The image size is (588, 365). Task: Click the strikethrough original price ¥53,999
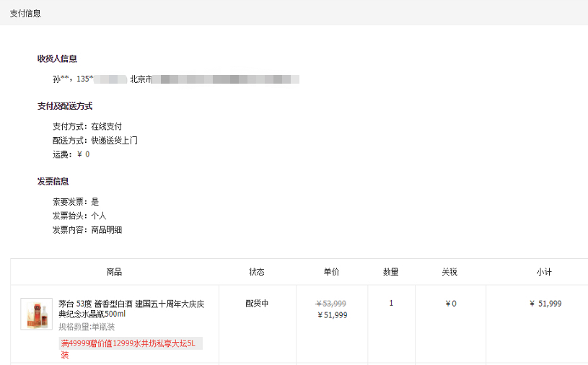[x=331, y=304]
